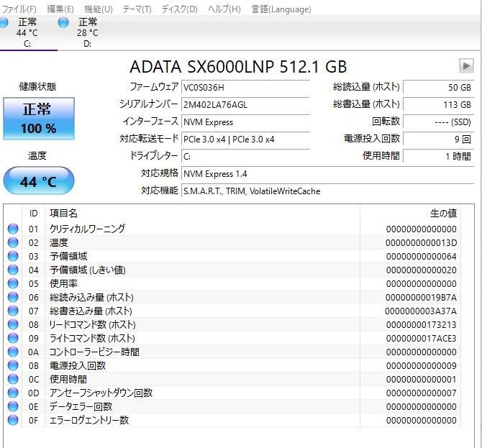Click status orb for 09 ライトコマンド数

tap(13, 338)
